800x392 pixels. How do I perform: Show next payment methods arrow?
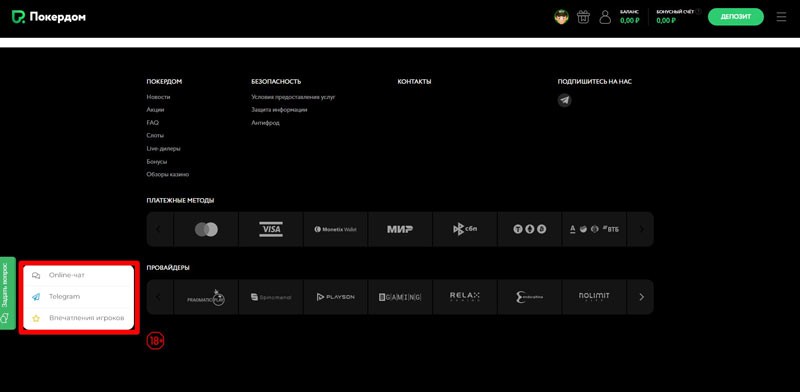coord(641,230)
